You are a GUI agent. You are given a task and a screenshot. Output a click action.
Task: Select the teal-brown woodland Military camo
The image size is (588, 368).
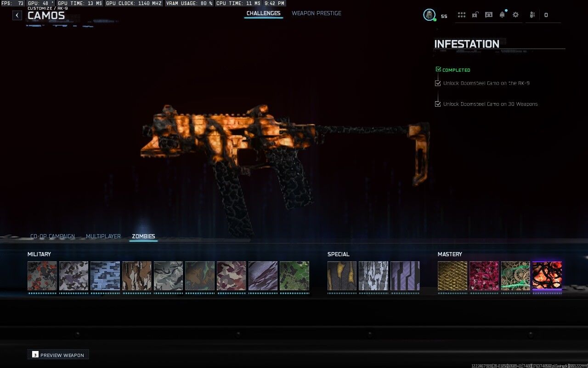[x=200, y=276]
